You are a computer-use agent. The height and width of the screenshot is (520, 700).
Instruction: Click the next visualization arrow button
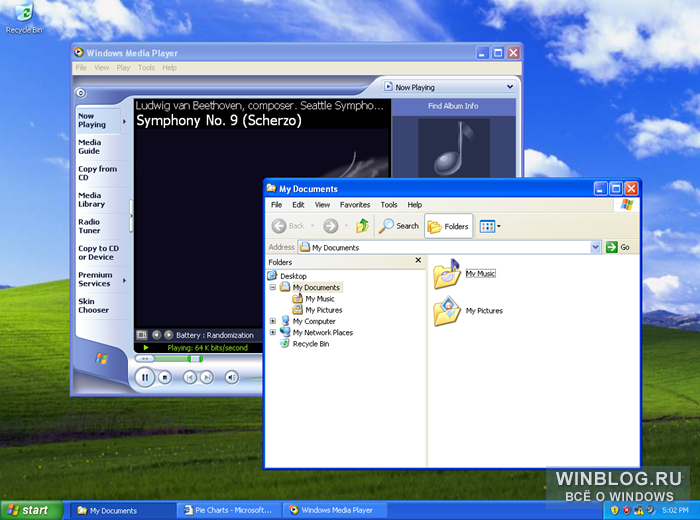tap(168, 335)
